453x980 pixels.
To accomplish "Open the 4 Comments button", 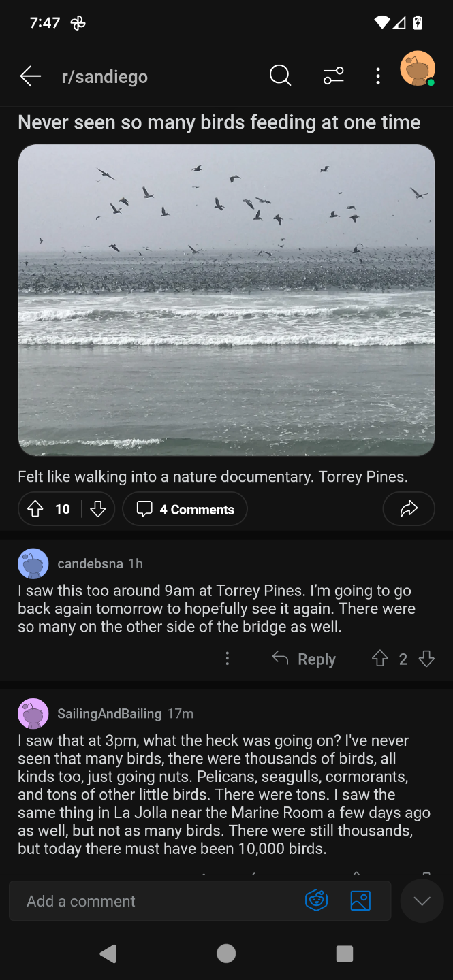I will click(x=185, y=509).
